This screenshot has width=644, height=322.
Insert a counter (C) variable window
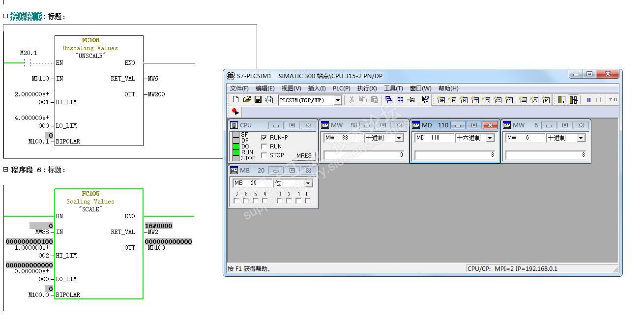(x=487, y=100)
